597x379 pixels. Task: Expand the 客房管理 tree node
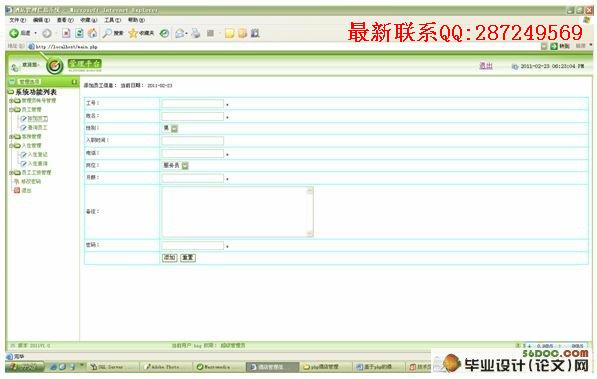point(11,137)
